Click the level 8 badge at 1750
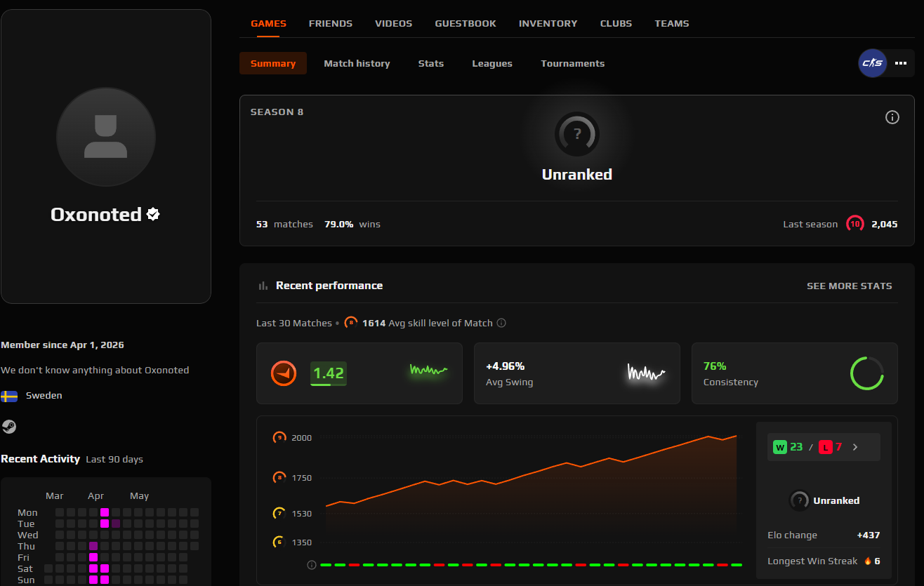924x586 pixels. pyautogui.click(x=279, y=478)
